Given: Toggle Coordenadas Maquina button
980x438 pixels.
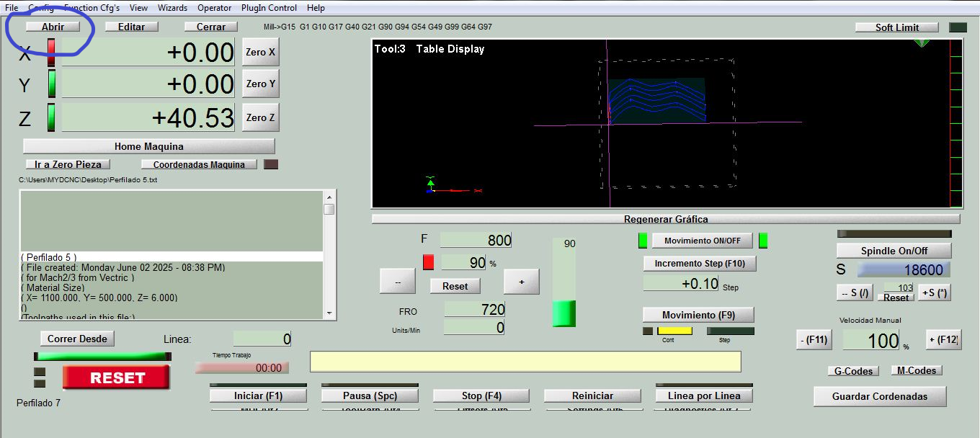Looking at the screenshot, I should (x=200, y=164).
